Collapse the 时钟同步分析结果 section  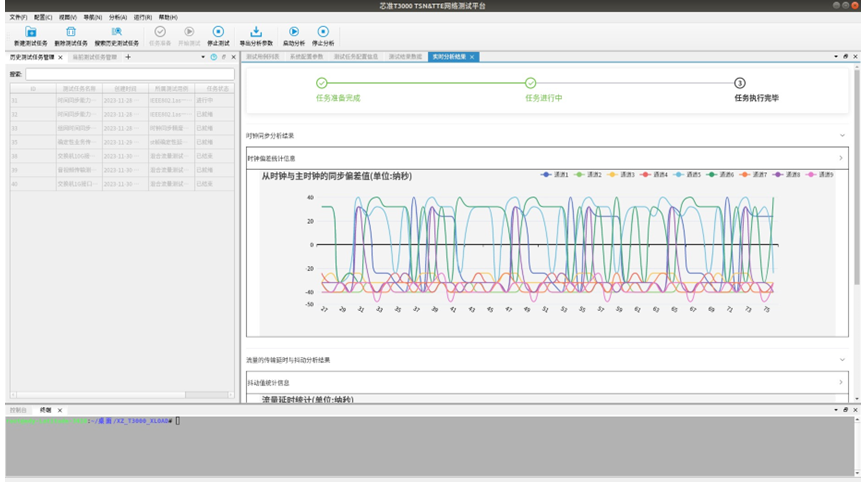point(842,135)
